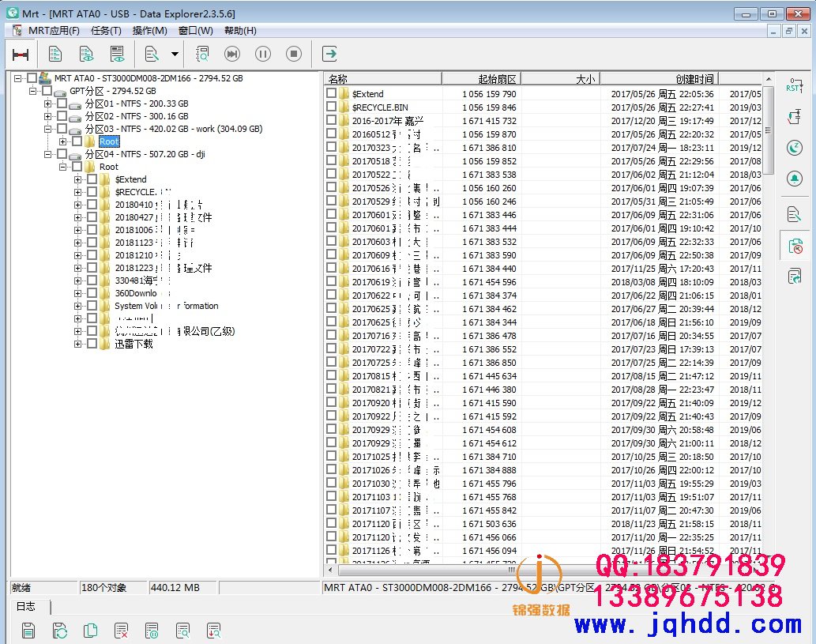Tick the checkbox for 分区02 - NTFS - 300.16 GB

[62, 115]
